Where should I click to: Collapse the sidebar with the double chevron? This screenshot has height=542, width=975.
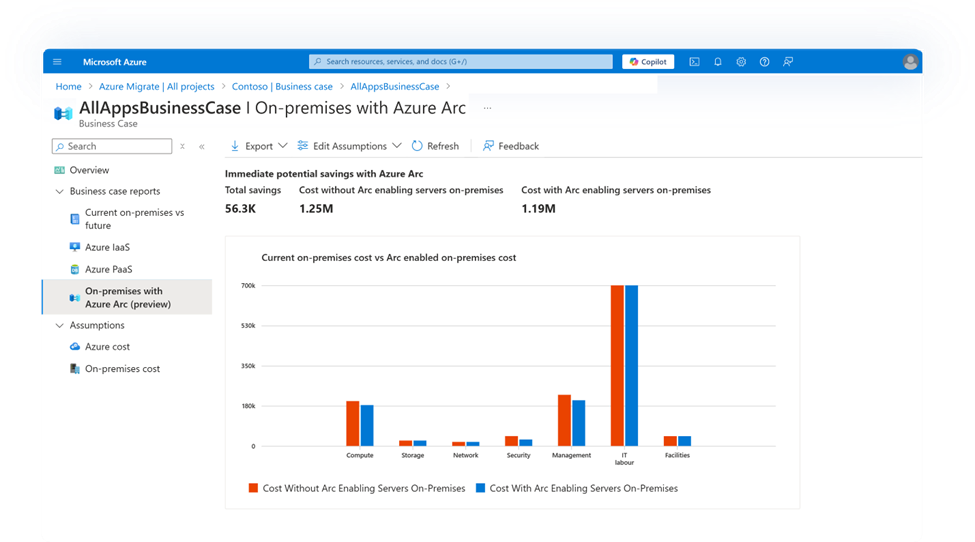coord(201,146)
